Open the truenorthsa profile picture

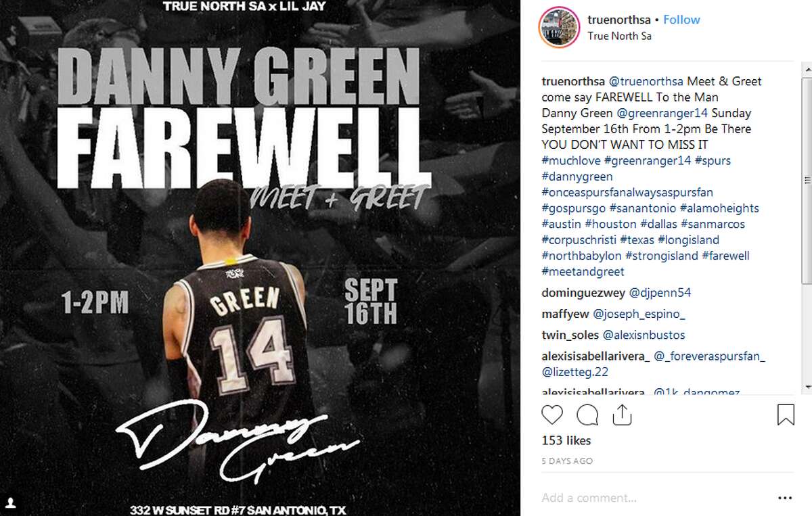(558, 28)
